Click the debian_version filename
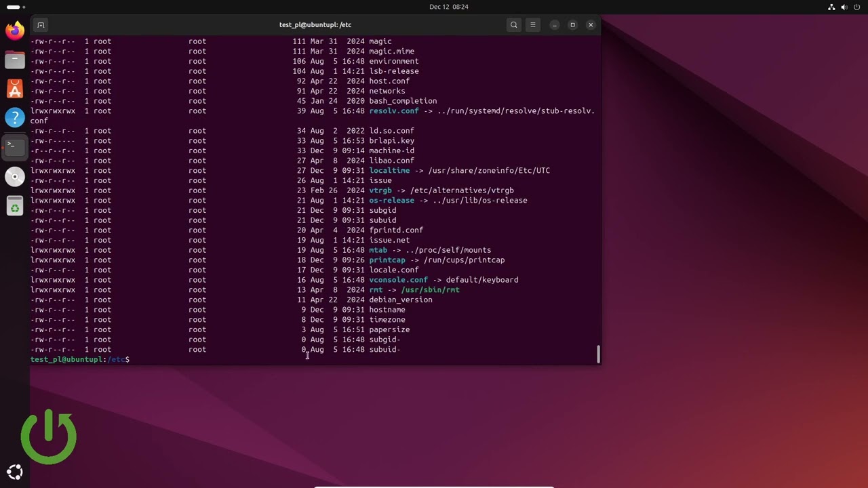Viewport: 868px width, 488px height. point(401,300)
